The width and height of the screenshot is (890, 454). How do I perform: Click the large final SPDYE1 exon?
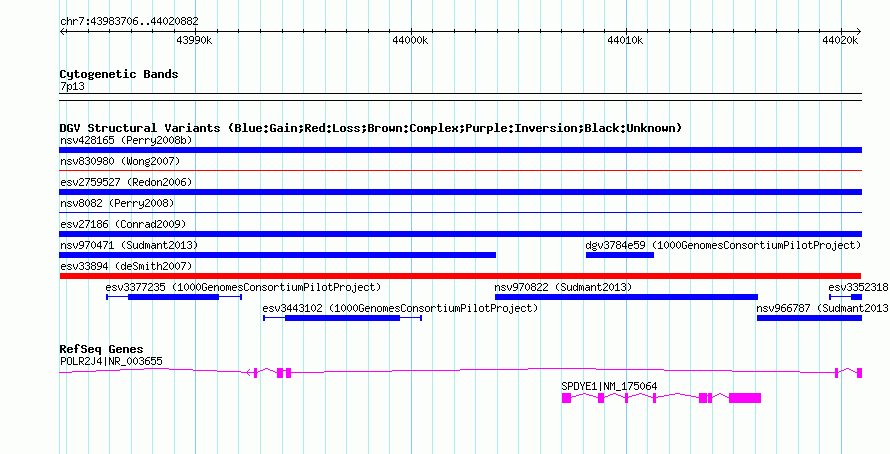745,398
